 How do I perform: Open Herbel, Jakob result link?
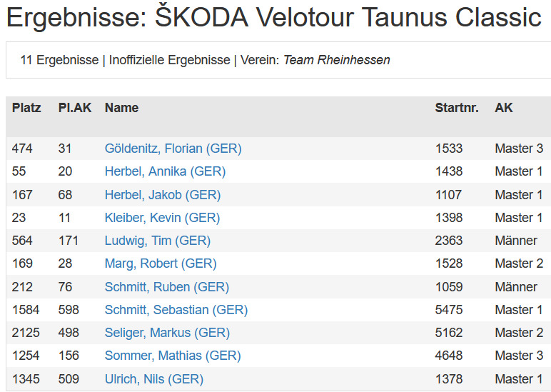coord(163,195)
